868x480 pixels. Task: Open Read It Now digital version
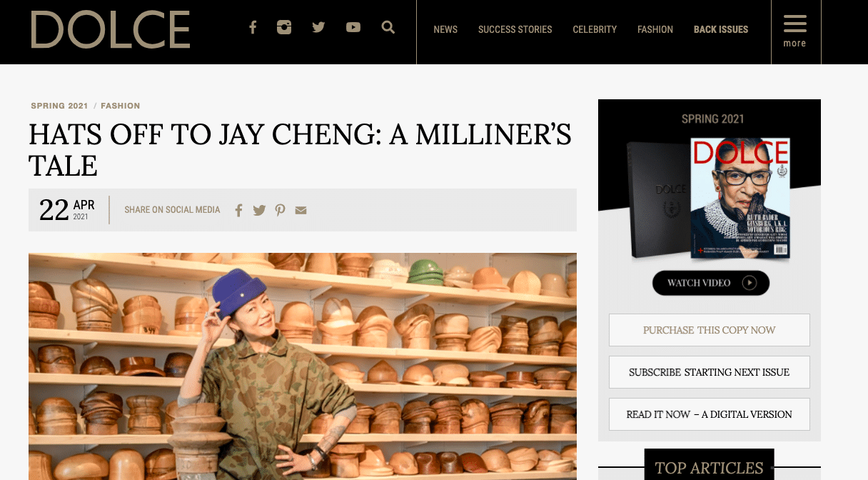coord(710,414)
